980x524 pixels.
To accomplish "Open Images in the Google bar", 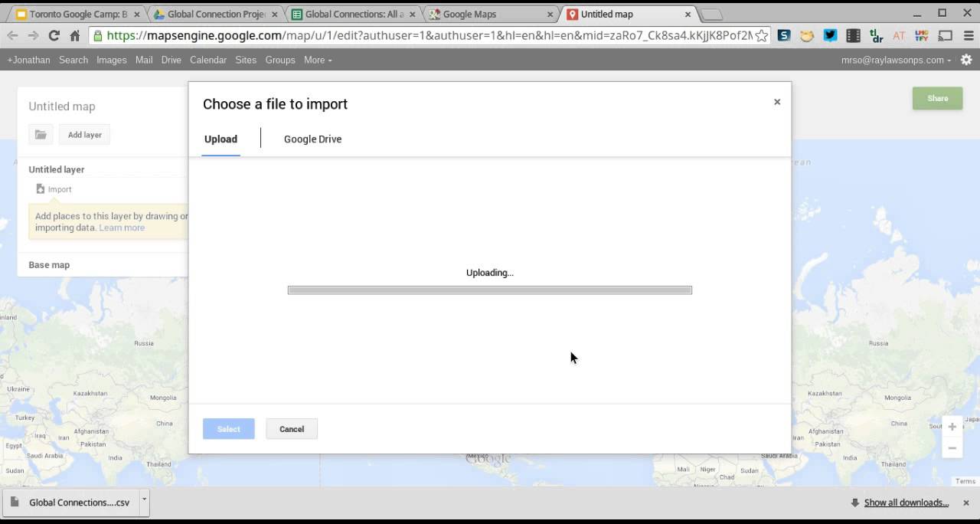I will (x=112, y=60).
